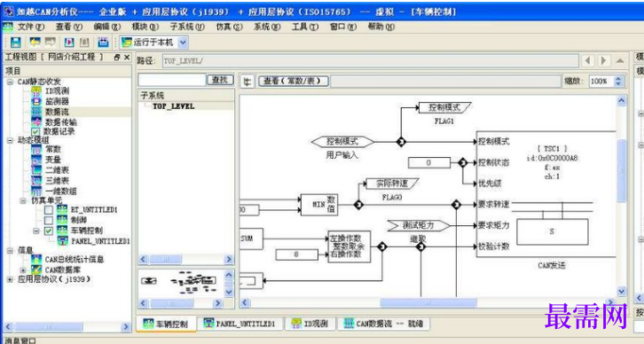The height and width of the screenshot is (344, 644).
Task: Open the ID观测 tree item icon
Action: [36, 90]
